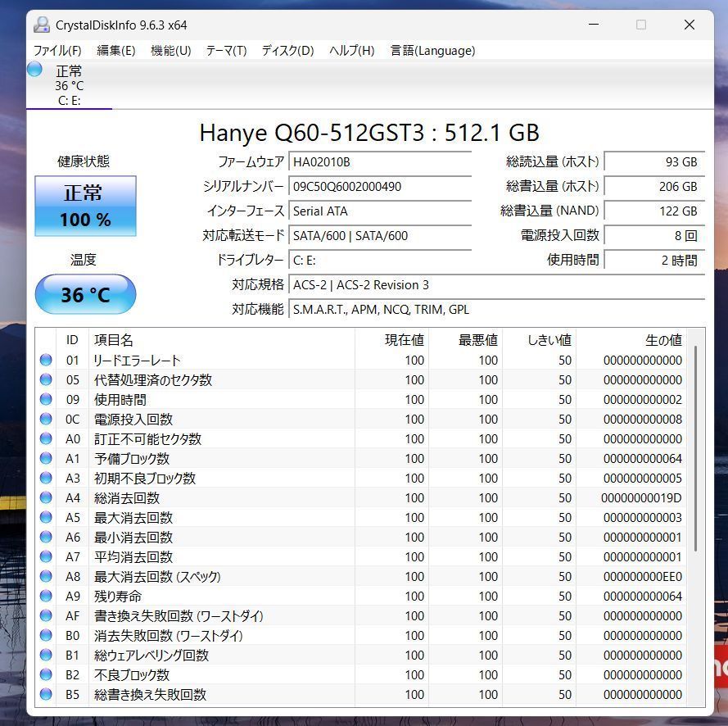Viewport: 728px width, 726px height.
Task: Click status orb for A9 残り寿命 row
Action: coord(46,596)
